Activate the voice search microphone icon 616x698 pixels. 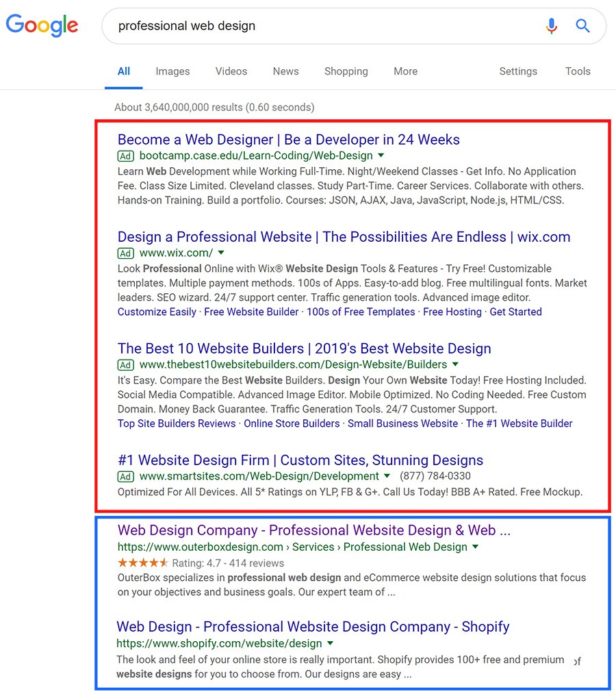point(552,25)
